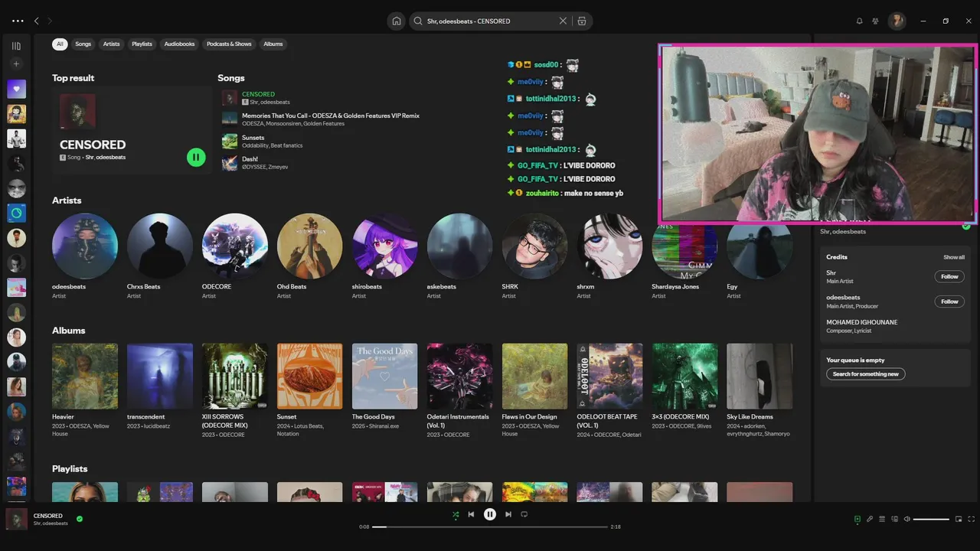Open 3x3 (ODECORE MIX) album cover
Screen dimensions: 980x551
(x=685, y=376)
